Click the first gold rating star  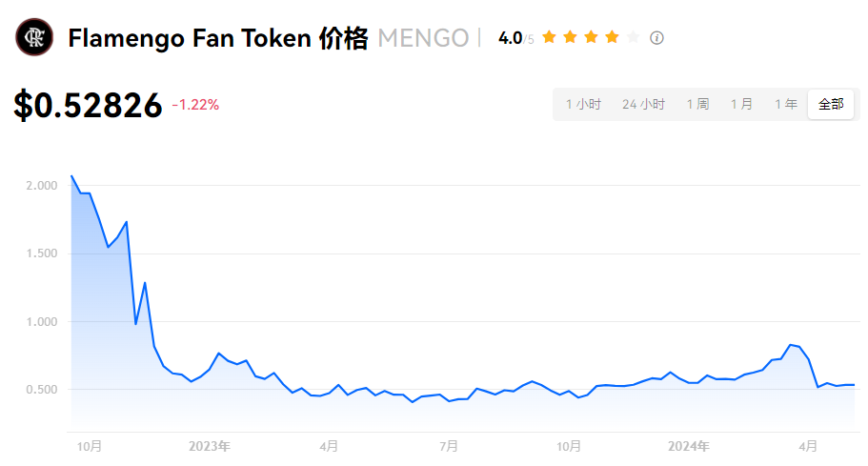point(549,37)
